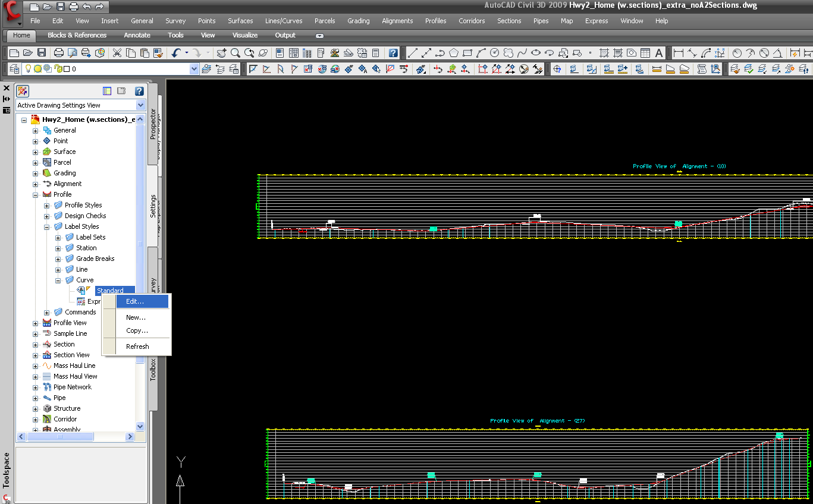Expand the General settings node
Image resolution: width=813 pixels, height=504 pixels.
pos(35,130)
